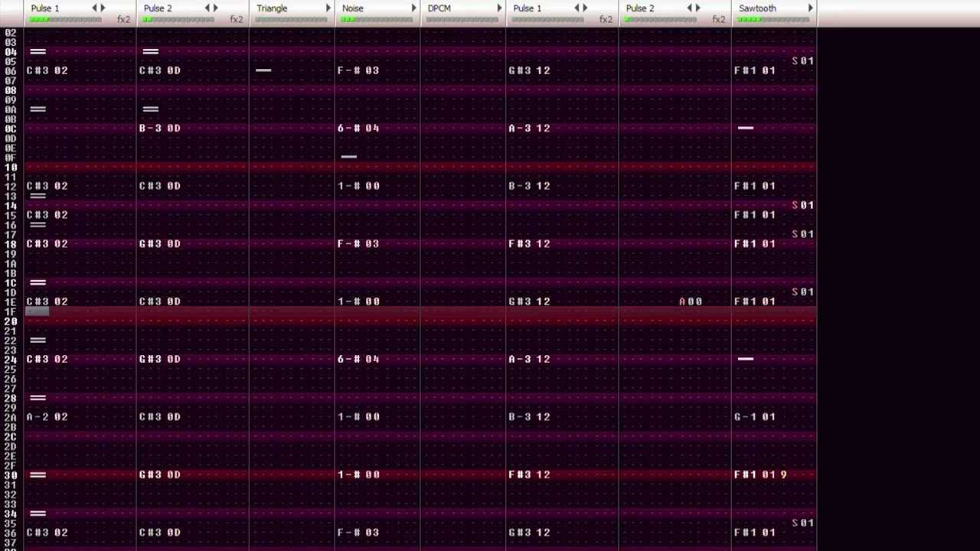Select G#3 12 note in row 06
The image size is (980, 551).
pyautogui.click(x=529, y=70)
